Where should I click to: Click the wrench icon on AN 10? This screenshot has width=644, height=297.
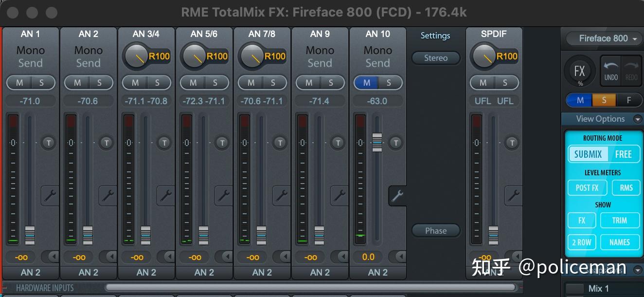tap(397, 196)
